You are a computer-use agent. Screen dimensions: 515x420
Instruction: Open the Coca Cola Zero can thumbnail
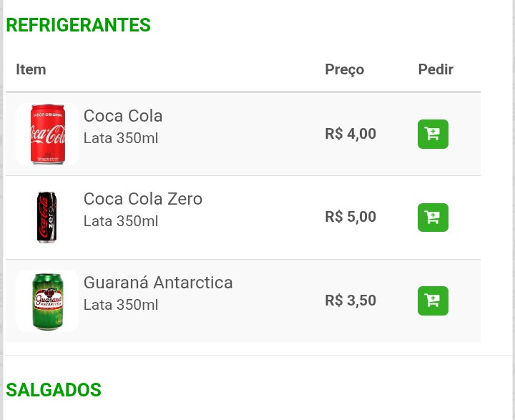click(x=47, y=218)
